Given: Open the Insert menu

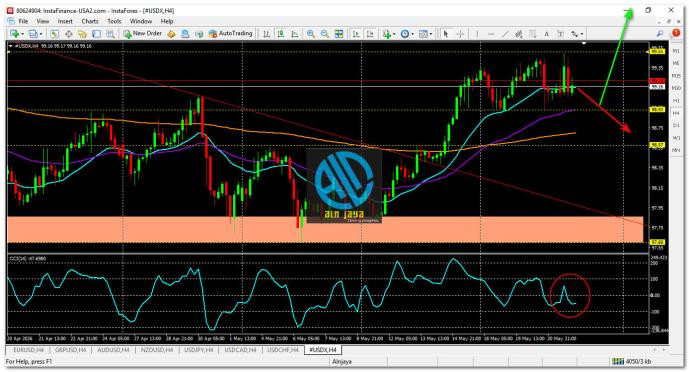Looking at the screenshot, I should click(x=65, y=21).
